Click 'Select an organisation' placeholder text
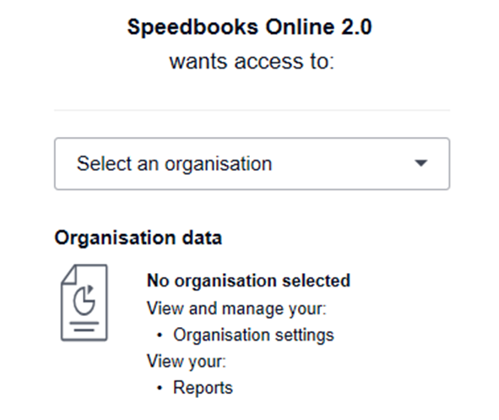 click(x=174, y=164)
